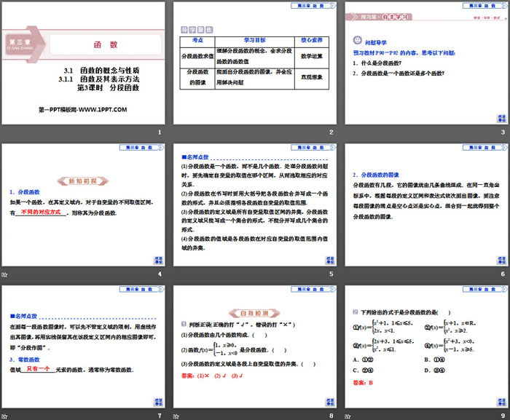Click the navigation icon at bottom-right of slide 8
Screen dimensions: 510x420
[x=330, y=402]
